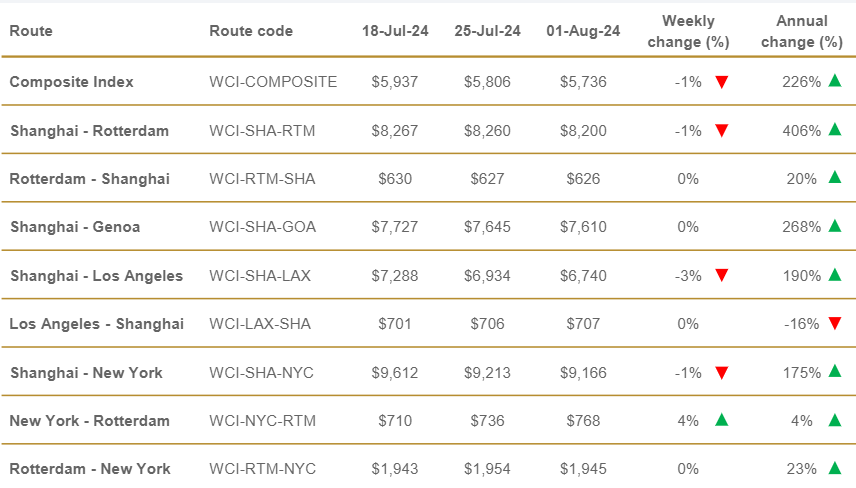This screenshot has width=856, height=488.
Task: Click the red annual arrow for Los Angeles - Shanghai
Action: (834, 323)
